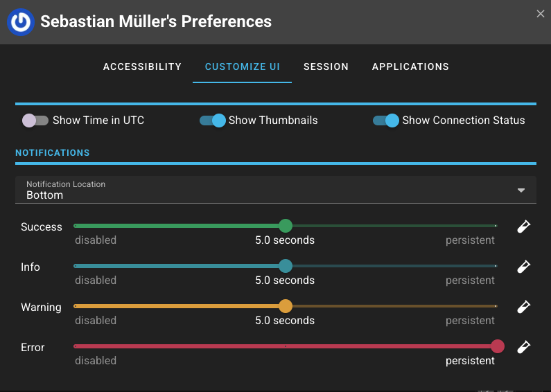Click the test tube icon for Info notifications
Image resolution: width=551 pixels, height=392 pixels.
coord(524,267)
